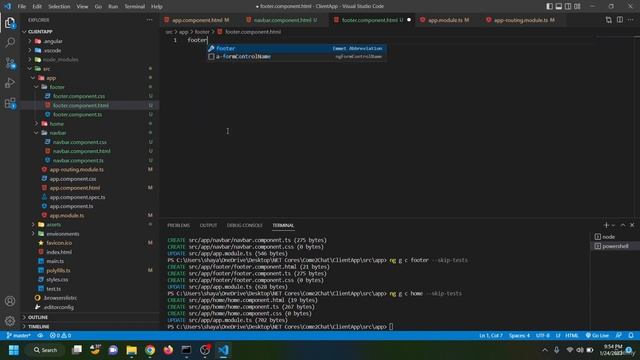Viewport: 640px width, 360px height.
Task: Open the Selection menu
Action: [x=59, y=7]
